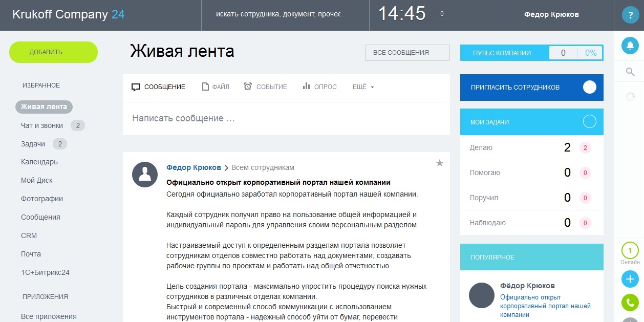The height and width of the screenshot is (322, 644).
Task: Open Все приложения in left menu
Action: pos(49,316)
